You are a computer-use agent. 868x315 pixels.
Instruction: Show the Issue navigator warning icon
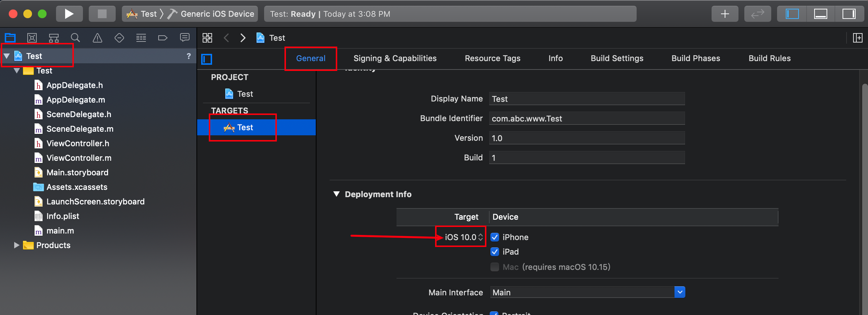point(97,38)
